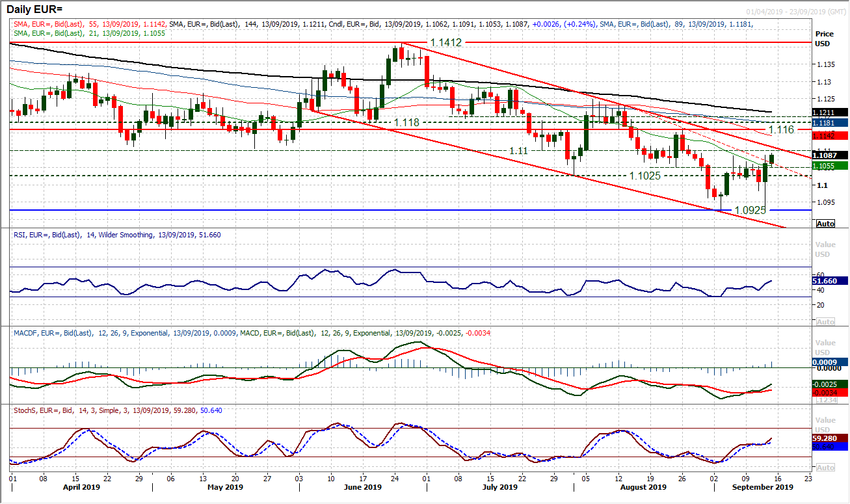Click the red 1.1142 SMA price tag

830,135
